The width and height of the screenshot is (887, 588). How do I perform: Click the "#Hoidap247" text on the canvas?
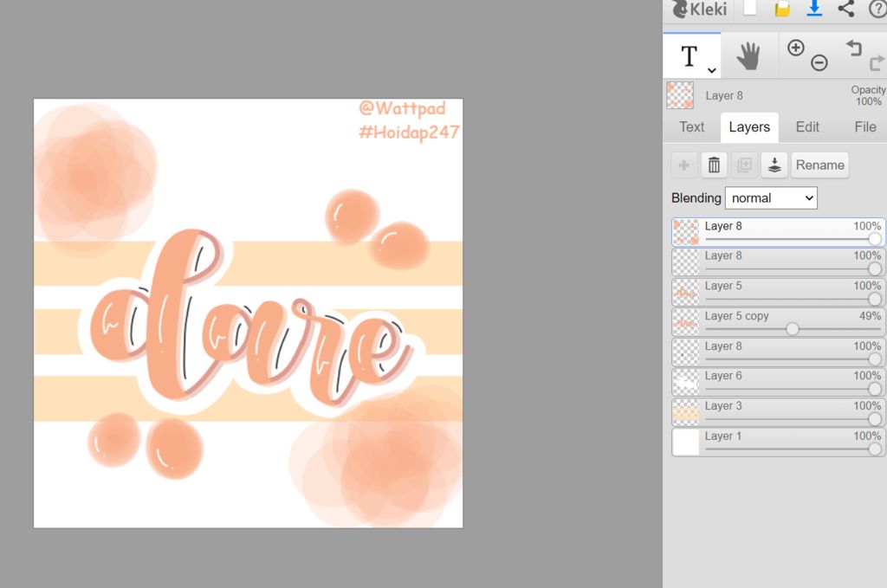pyautogui.click(x=409, y=132)
